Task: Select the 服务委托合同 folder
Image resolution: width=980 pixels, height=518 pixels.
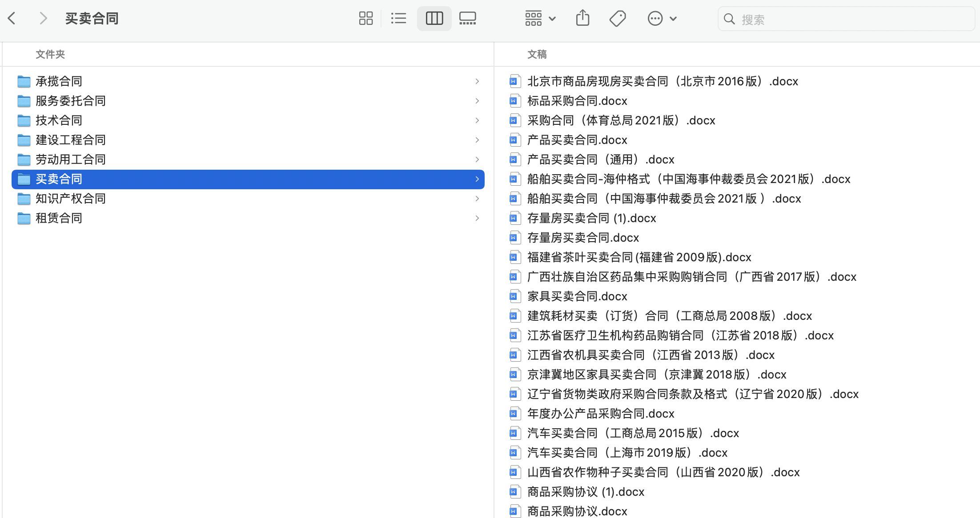Action: (x=248, y=101)
